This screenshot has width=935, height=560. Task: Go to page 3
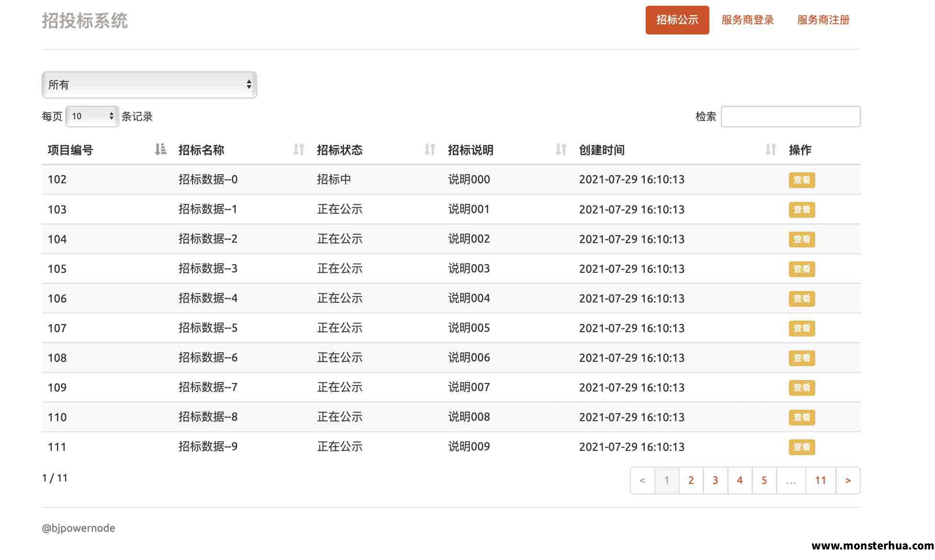[716, 481]
